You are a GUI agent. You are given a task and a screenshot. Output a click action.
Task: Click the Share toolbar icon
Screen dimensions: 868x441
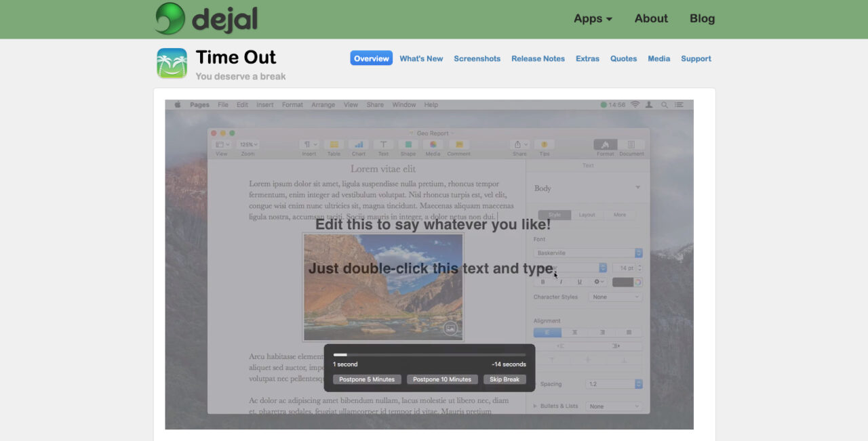pos(519,144)
